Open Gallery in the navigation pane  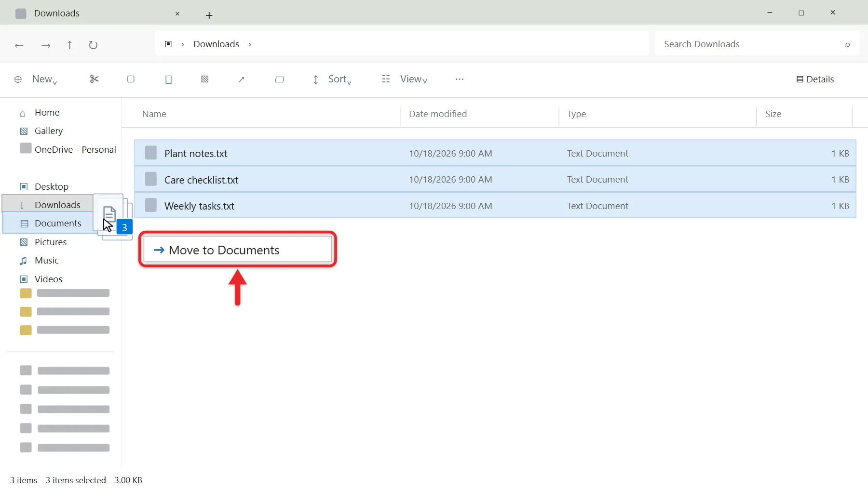pos(49,131)
